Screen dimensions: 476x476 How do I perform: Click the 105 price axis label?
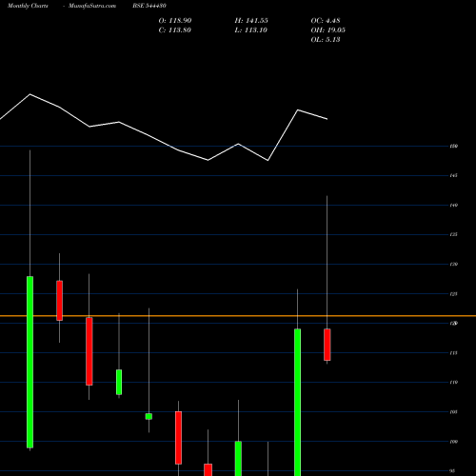coord(453,412)
